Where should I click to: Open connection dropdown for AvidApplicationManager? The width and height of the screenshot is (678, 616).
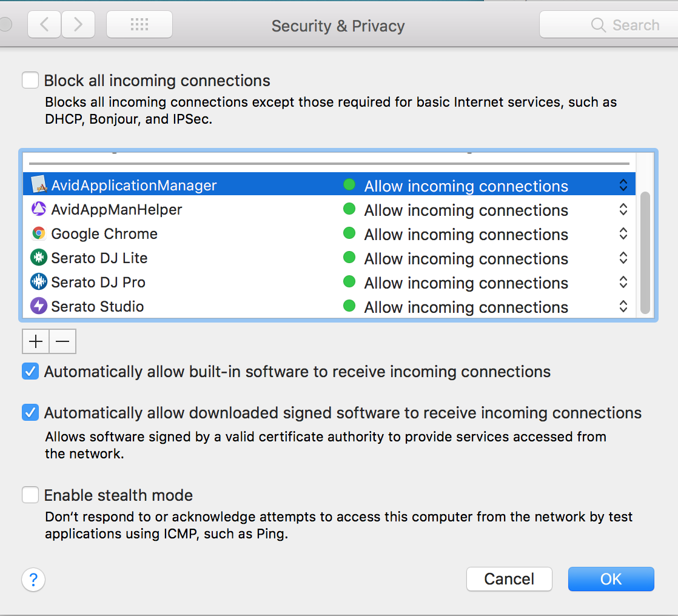click(x=623, y=186)
